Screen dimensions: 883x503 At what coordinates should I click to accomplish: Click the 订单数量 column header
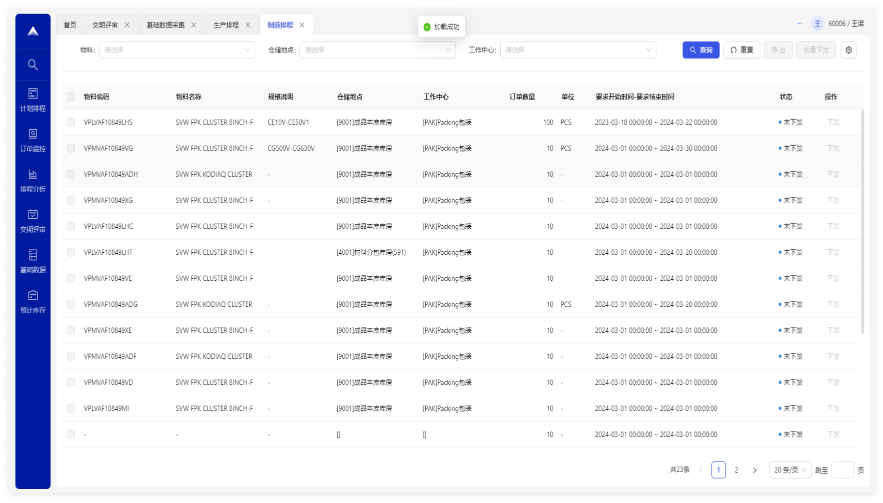tap(522, 96)
